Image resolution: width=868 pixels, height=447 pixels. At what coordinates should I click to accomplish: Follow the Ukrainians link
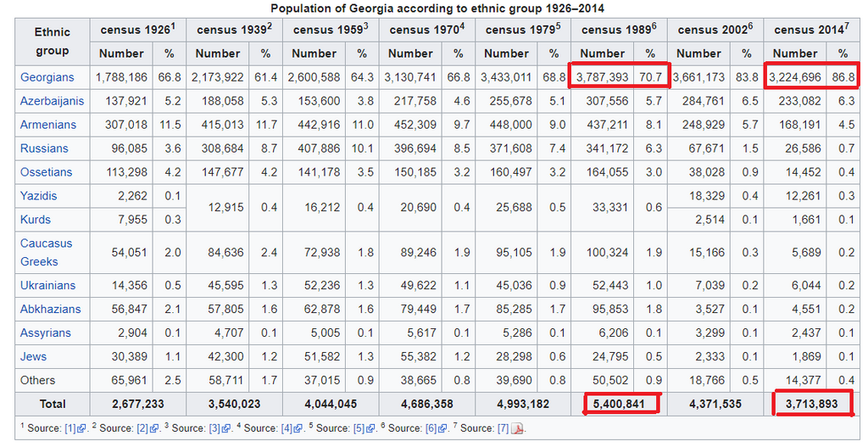pyautogui.click(x=47, y=285)
